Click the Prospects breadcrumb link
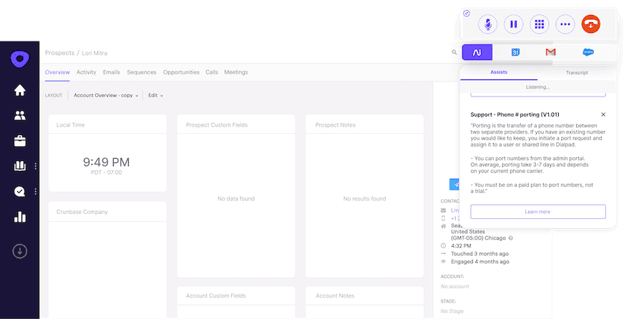This screenshot has height=319, width=644. pos(59,53)
